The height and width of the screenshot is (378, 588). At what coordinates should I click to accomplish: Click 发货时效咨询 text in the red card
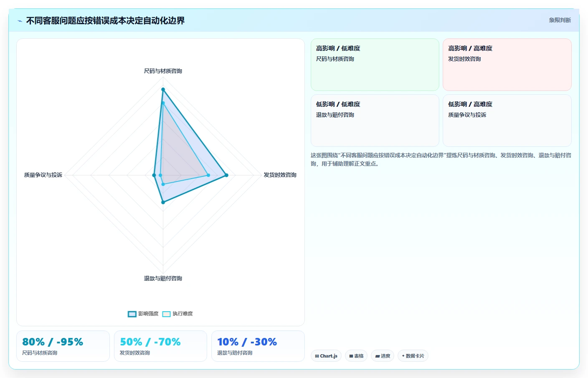(x=464, y=59)
